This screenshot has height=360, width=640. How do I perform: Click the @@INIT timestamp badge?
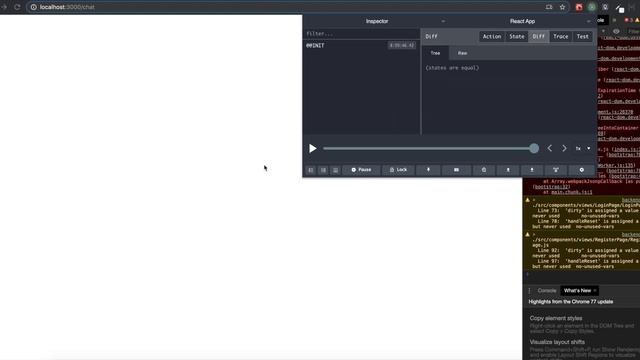pos(402,45)
